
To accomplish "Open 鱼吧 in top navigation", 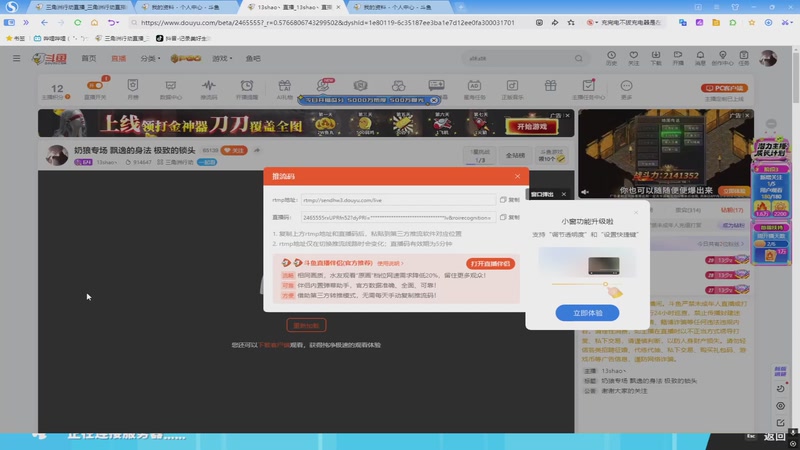I will pos(253,58).
